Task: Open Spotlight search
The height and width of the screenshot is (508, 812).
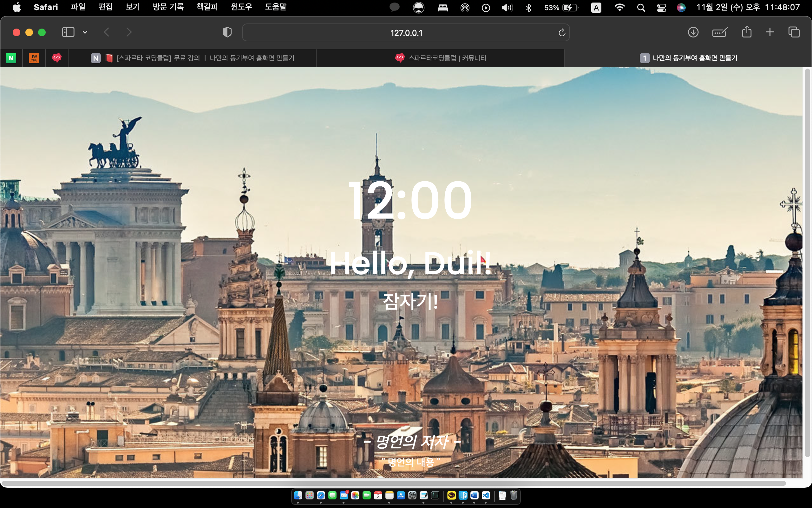Action: [x=641, y=7]
